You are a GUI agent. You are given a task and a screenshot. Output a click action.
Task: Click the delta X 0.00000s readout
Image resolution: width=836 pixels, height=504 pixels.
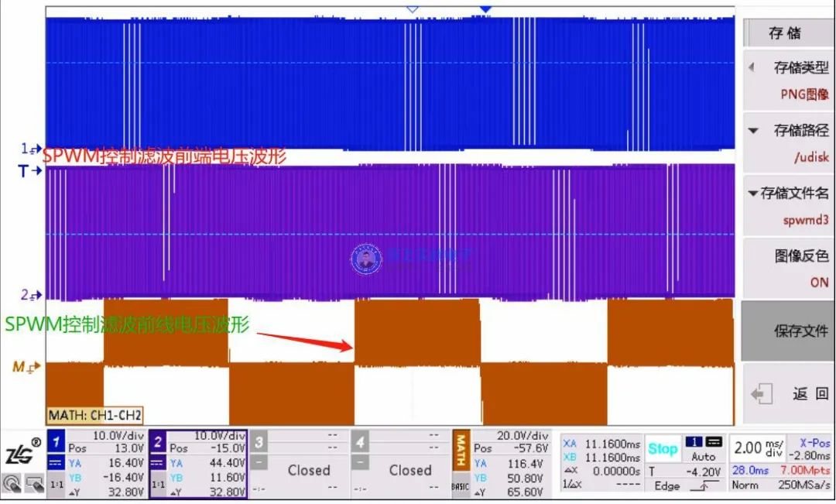tap(601, 471)
